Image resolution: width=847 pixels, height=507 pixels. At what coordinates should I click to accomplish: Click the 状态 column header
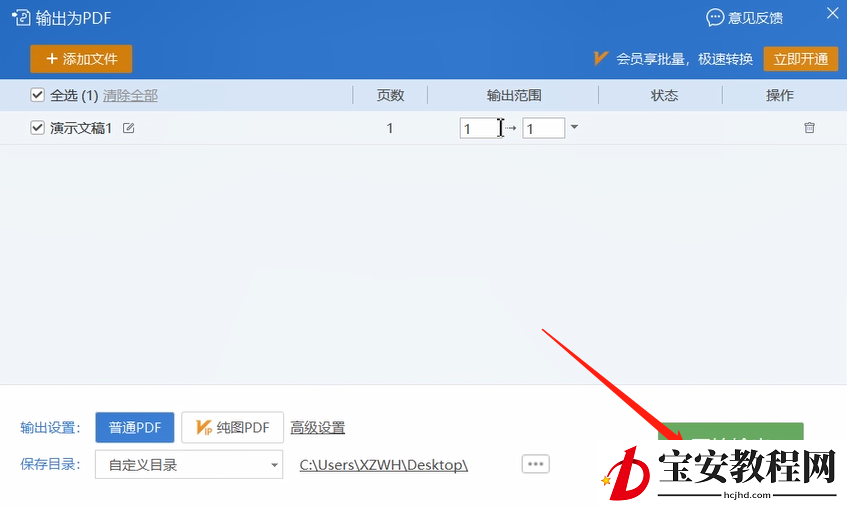664,96
